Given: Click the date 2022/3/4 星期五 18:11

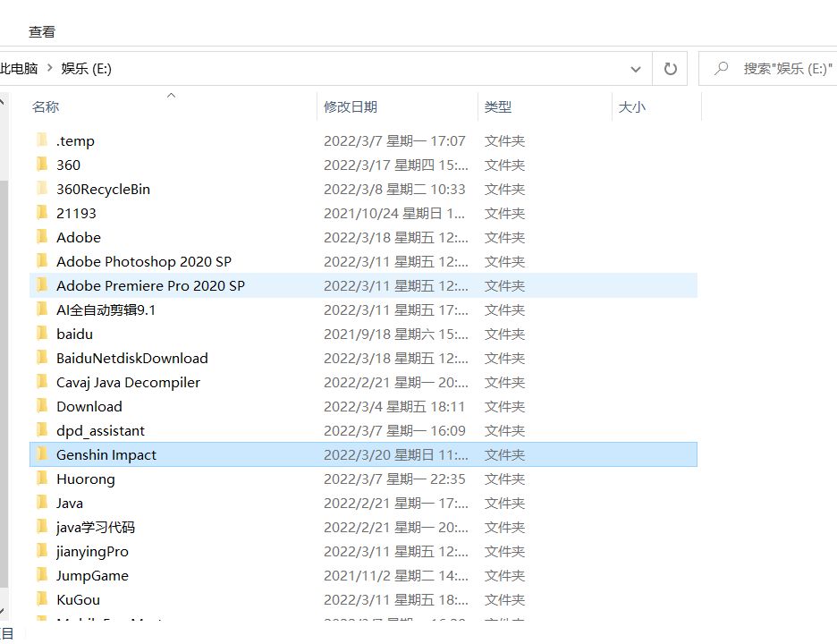Looking at the screenshot, I should tap(394, 406).
